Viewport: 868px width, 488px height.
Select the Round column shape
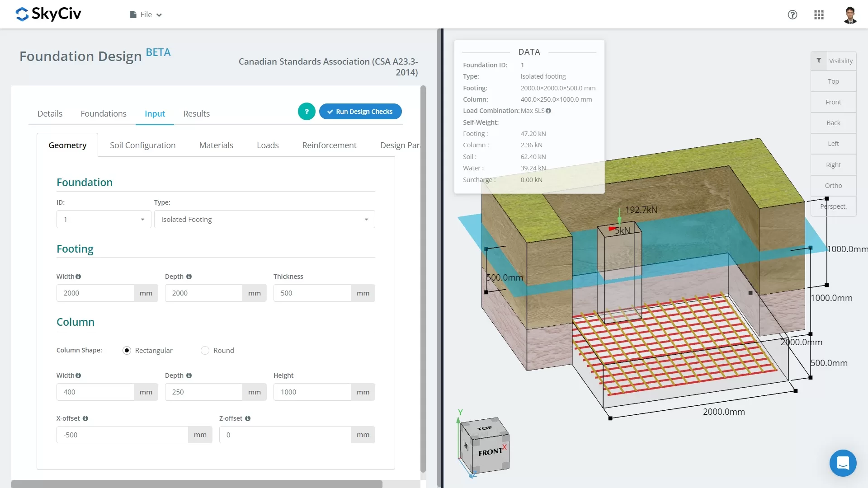coord(205,351)
